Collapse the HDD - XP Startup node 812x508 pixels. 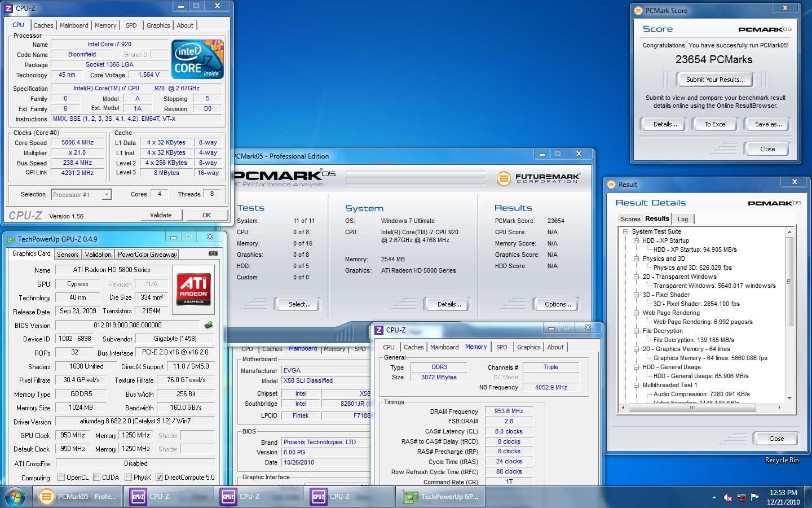click(636, 240)
